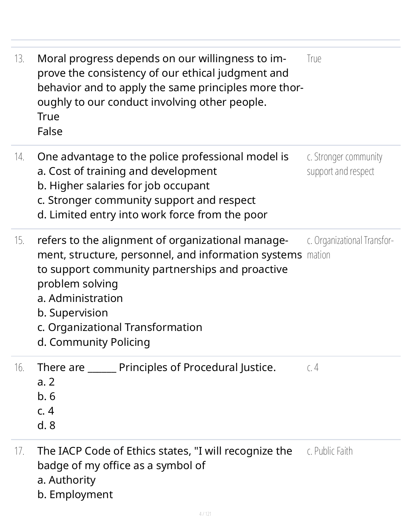411x532 pixels.
Task: Click question number 15
Action: pyautogui.click(x=19, y=241)
